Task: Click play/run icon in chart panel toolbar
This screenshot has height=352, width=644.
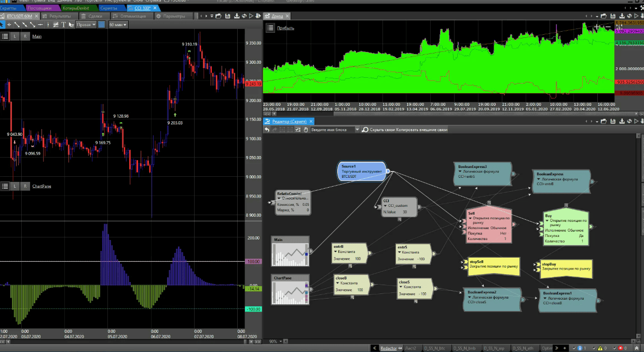Action: [251, 16]
